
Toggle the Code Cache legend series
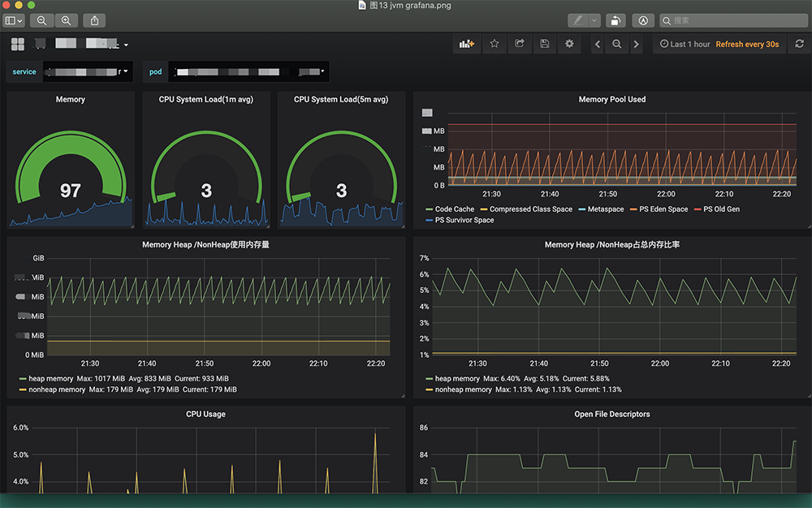[x=454, y=209]
